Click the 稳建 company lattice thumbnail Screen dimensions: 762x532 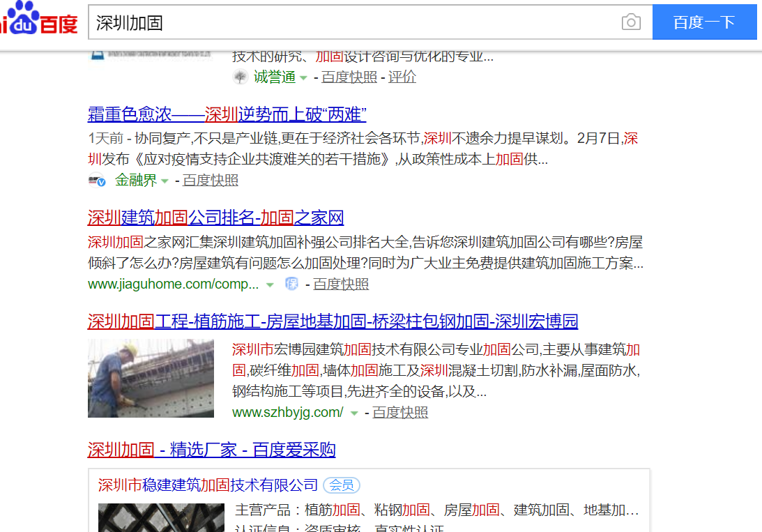(x=161, y=517)
